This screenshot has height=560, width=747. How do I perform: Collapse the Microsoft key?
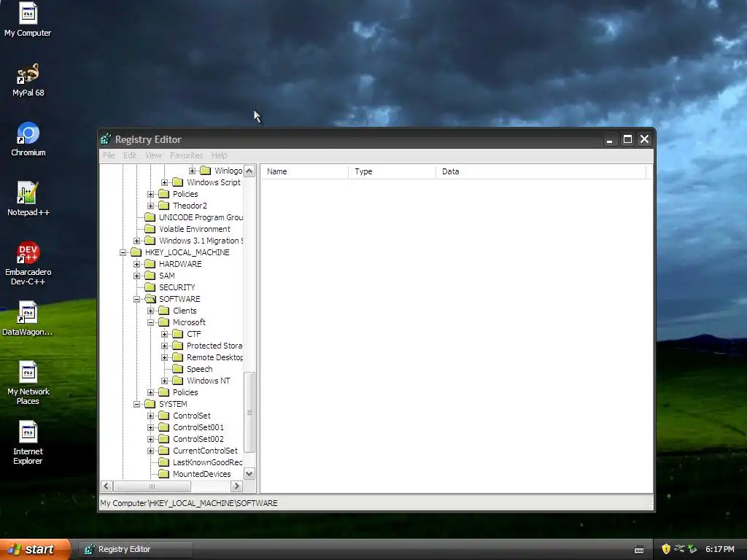point(150,322)
